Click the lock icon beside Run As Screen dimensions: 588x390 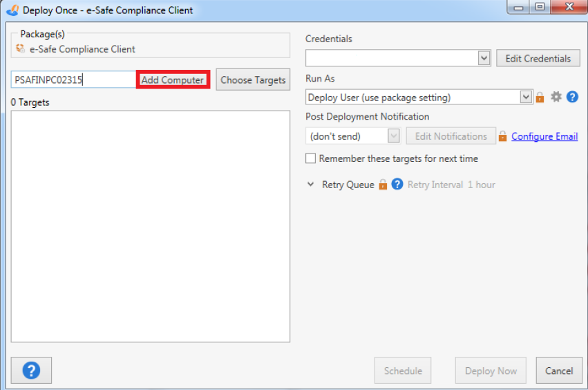[x=540, y=98]
